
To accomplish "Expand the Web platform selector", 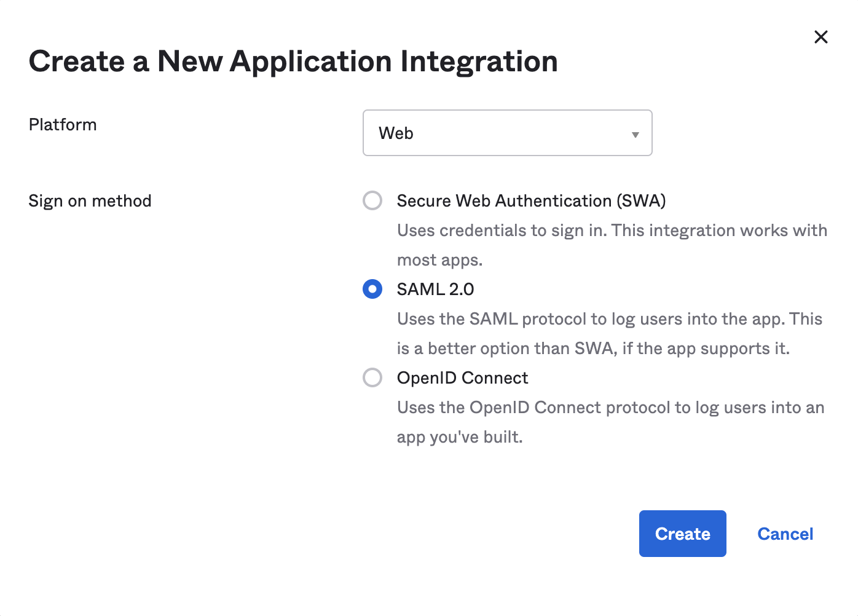I will [x=507, y=133].
